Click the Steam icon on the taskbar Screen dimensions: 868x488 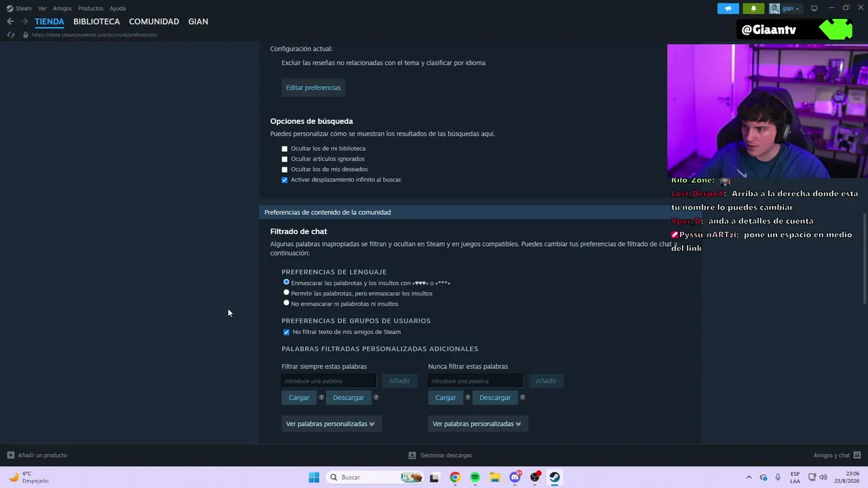coord(555,477)
